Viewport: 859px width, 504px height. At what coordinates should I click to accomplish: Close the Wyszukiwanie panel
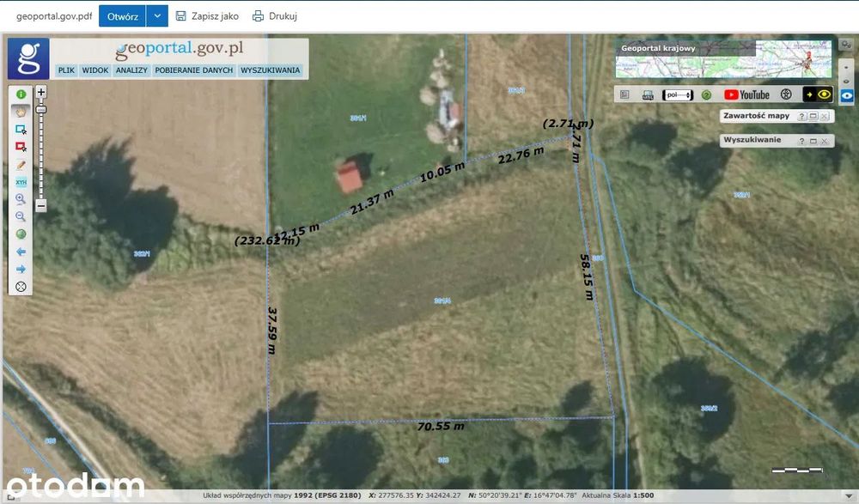click(825, 141)
